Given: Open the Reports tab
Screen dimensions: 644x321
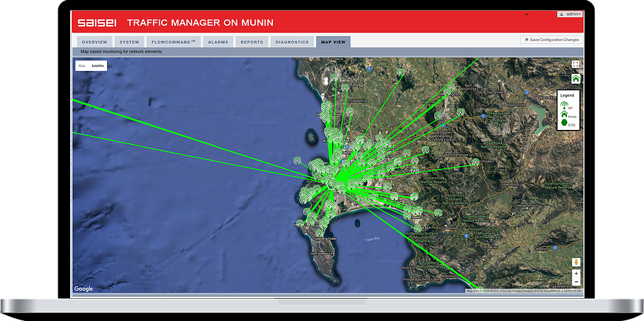Looking at the screenshot, I should [x=251, y=42].
